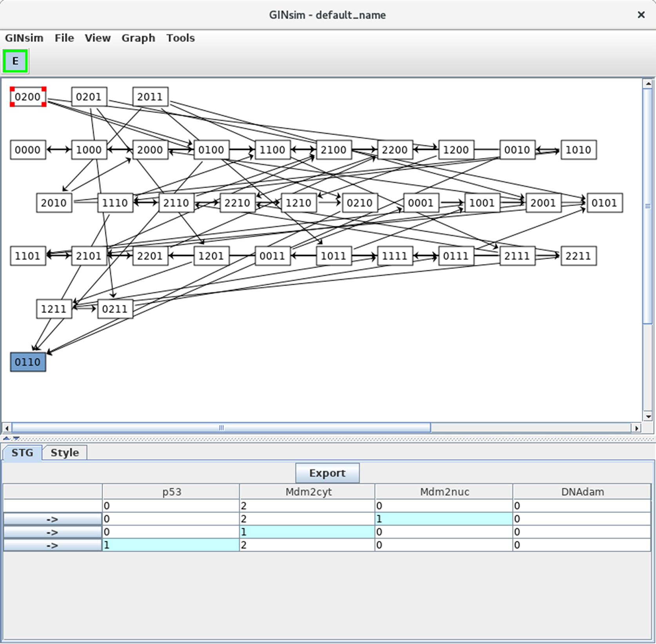Collapse the panel using the divider up arrow

pos(7,438)
